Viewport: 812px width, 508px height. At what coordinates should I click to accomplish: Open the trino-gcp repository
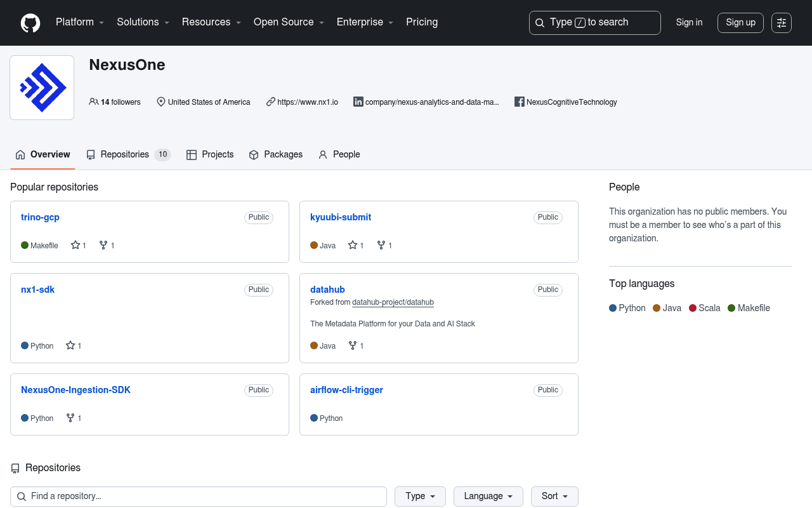40,217
